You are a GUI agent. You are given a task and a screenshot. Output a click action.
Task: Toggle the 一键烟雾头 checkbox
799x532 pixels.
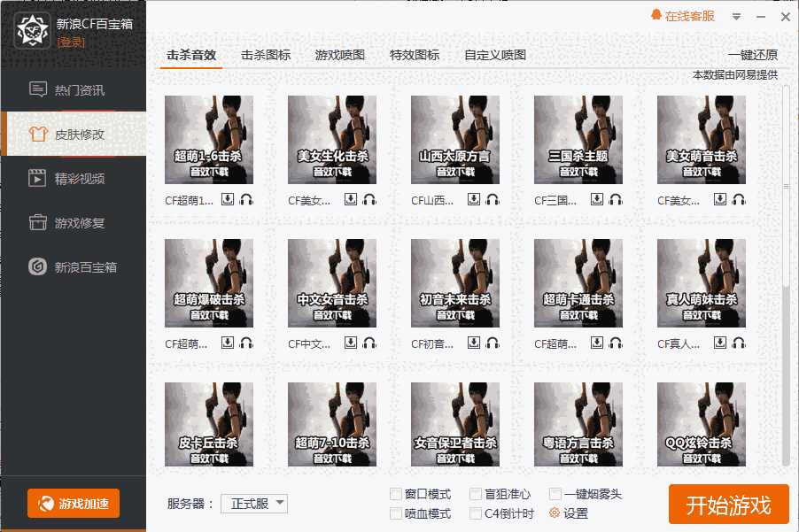[555, 494]
